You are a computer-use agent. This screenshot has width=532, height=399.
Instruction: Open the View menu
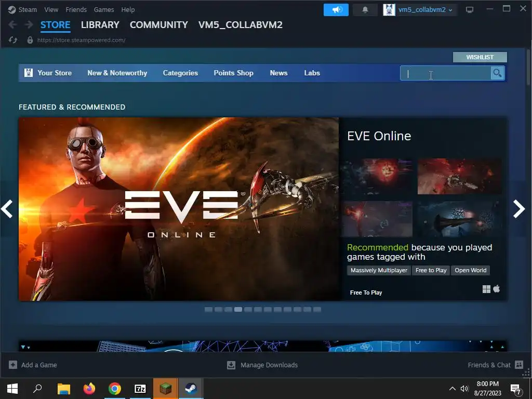51,9
